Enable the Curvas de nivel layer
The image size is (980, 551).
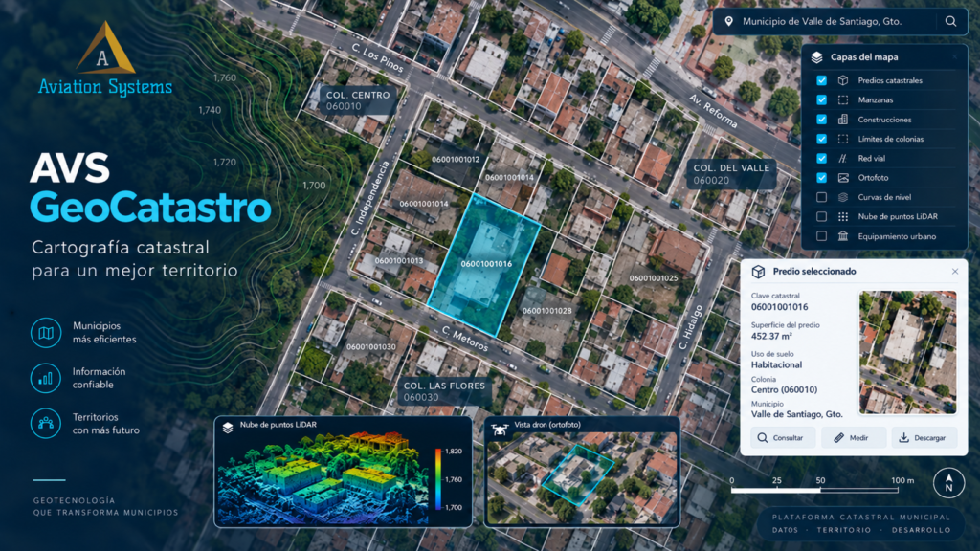(822, 197)
